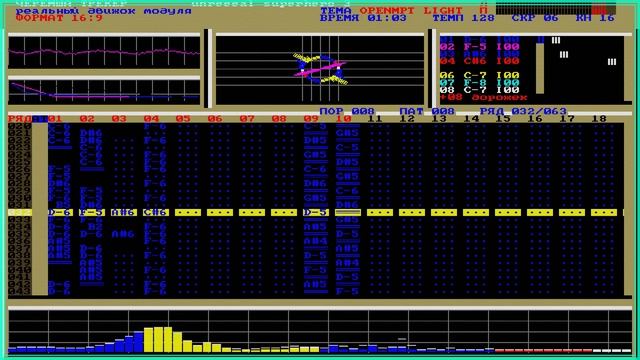The width and height of the screenshot is (640, 360).
Task: Select channel header 15
Action: (x=503, y=119)
